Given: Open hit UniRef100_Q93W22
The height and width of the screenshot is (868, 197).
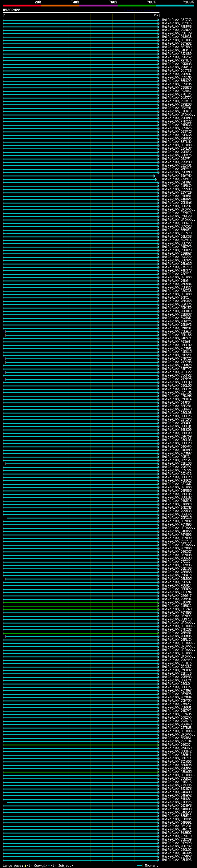Looking at the screenshot, I should tap(177, 30).
